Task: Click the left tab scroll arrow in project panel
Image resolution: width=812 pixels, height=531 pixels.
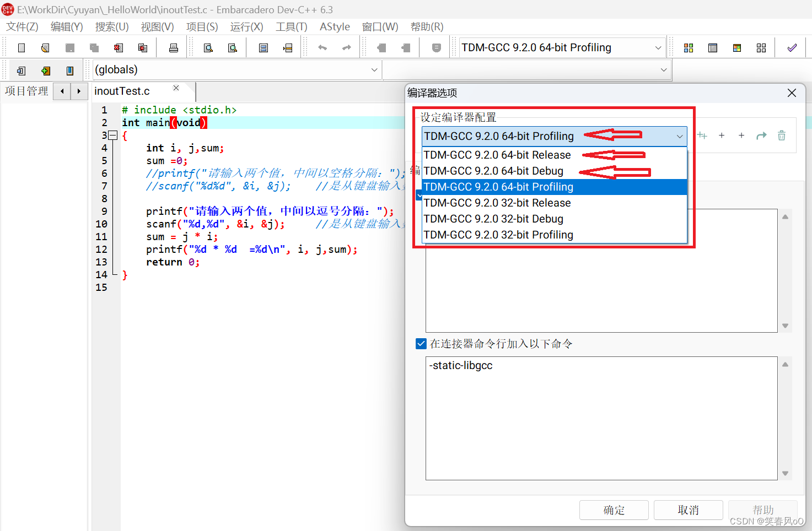Action: point(62,91)
